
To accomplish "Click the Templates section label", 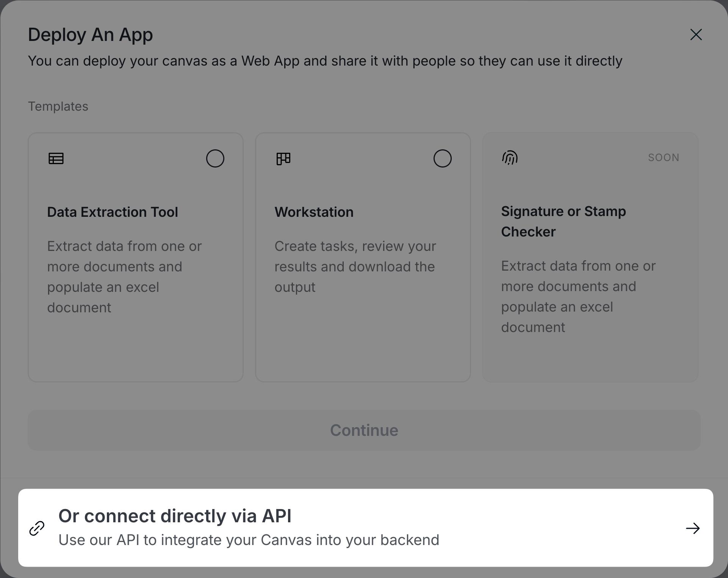I will click(58, 107).
